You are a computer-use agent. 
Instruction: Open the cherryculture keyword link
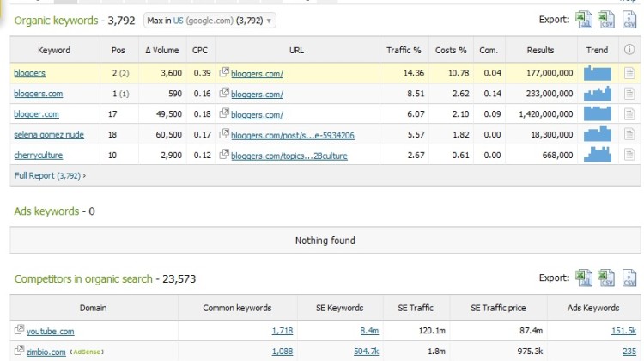tap(38, 155)
